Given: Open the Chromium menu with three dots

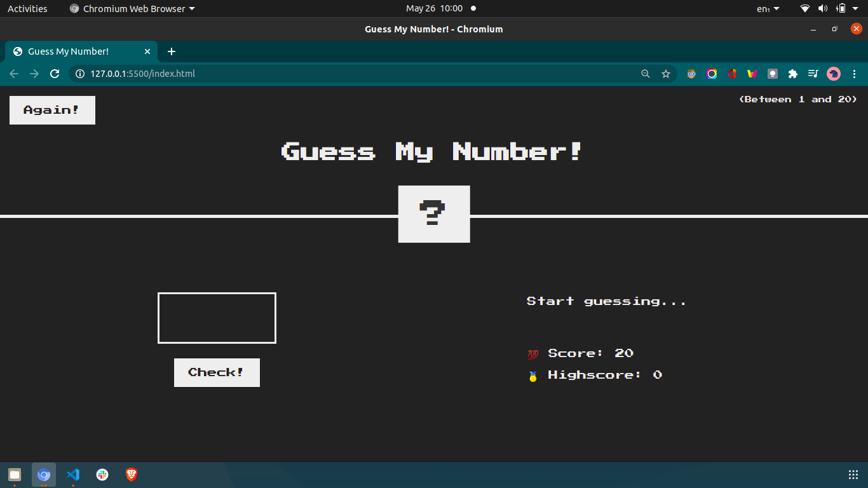Looking at the screenshot, I should coord(855,74).
